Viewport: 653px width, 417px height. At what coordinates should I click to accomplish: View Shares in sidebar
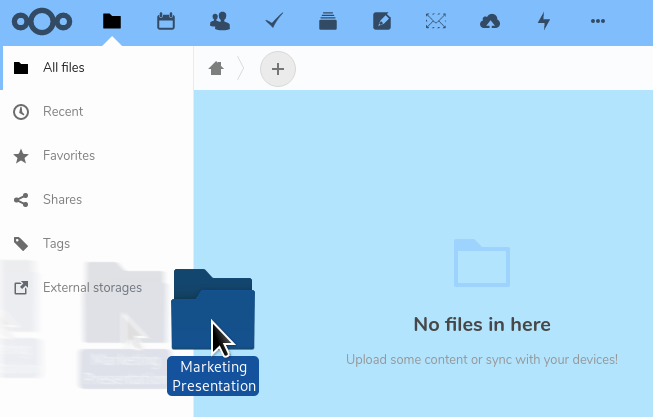click(62, 200)
